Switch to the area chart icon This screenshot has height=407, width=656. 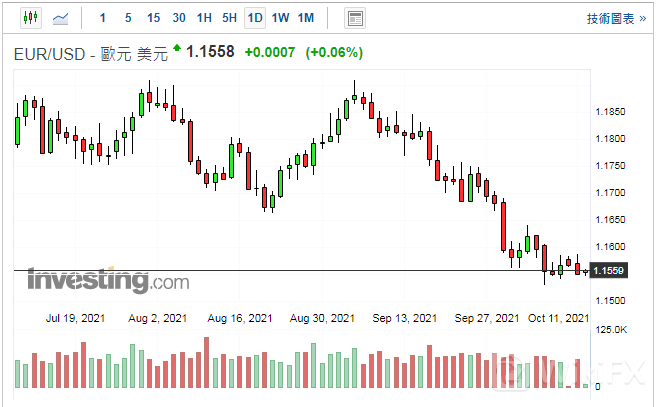click(x=60, y=18)
